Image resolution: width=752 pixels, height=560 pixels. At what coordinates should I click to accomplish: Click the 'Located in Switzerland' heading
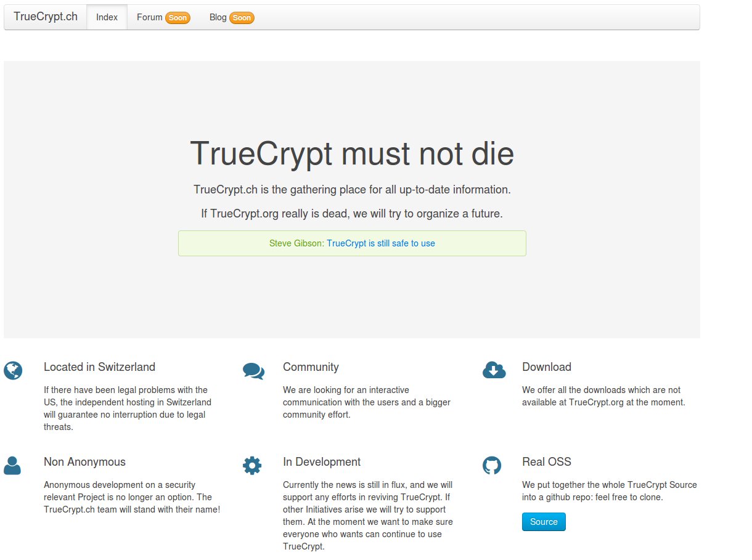99,367
